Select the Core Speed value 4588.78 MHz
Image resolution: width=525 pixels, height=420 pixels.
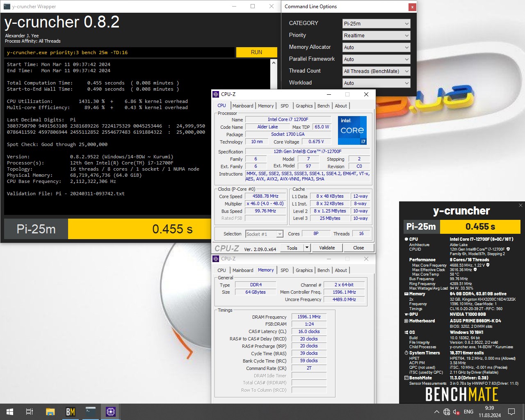coord(265,196)
